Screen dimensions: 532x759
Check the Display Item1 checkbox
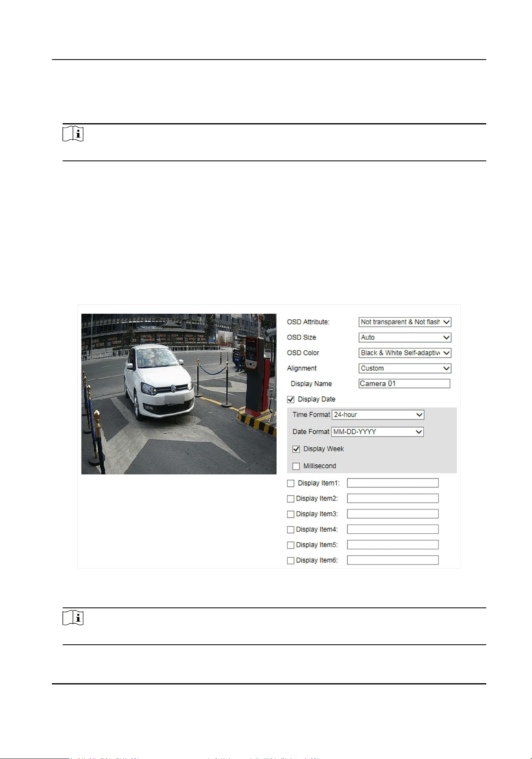click(291, 483)
